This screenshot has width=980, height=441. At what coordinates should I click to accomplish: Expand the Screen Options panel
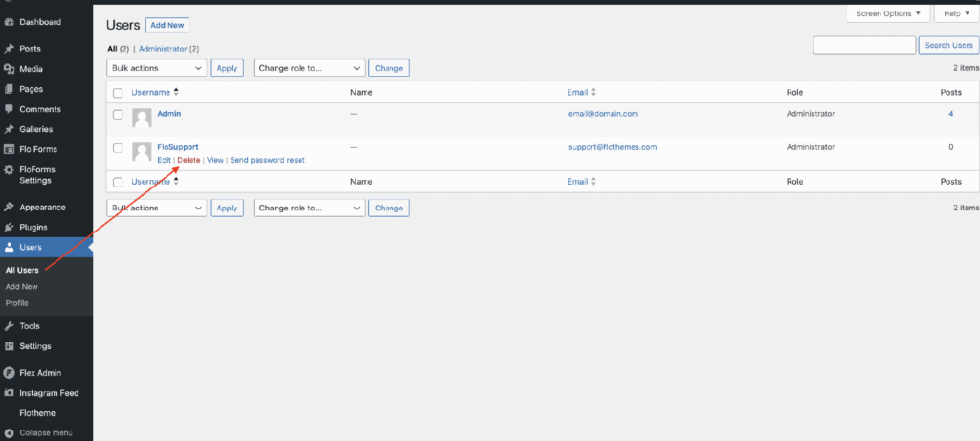point(888,13)
